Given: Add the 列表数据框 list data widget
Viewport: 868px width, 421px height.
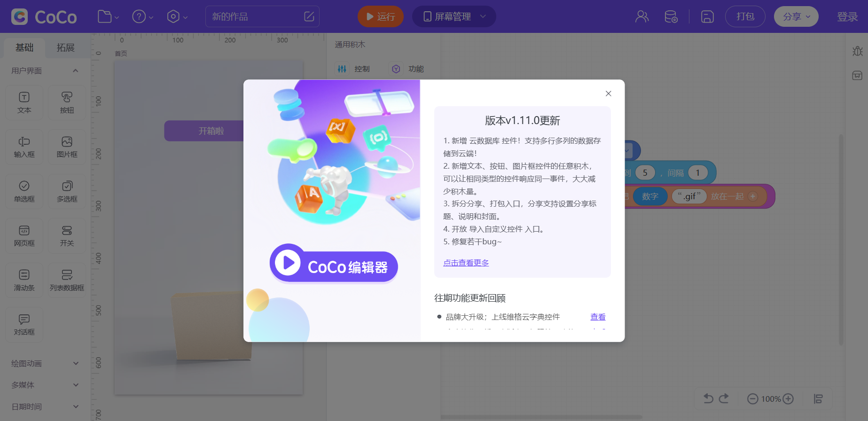Looking at the screenshot, I should click(67, 280).
